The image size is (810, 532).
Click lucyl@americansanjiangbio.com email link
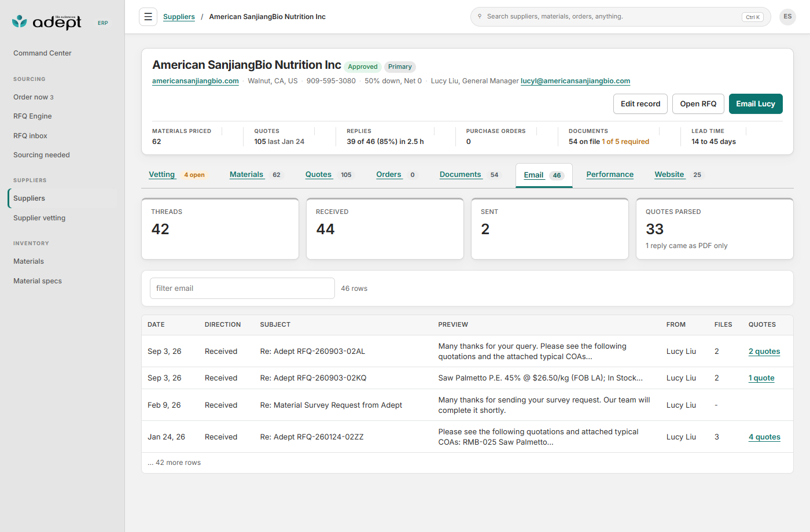(x=575, y=81)
